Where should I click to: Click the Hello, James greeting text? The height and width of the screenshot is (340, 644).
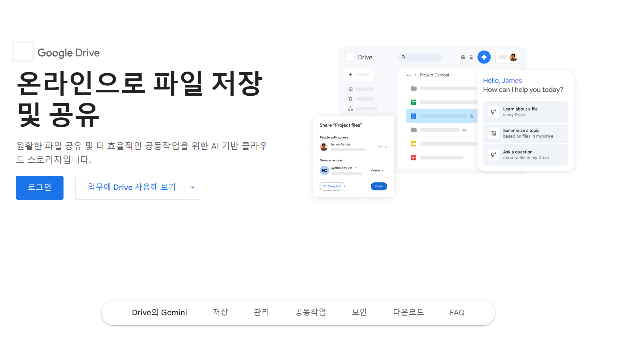(502, 80)
